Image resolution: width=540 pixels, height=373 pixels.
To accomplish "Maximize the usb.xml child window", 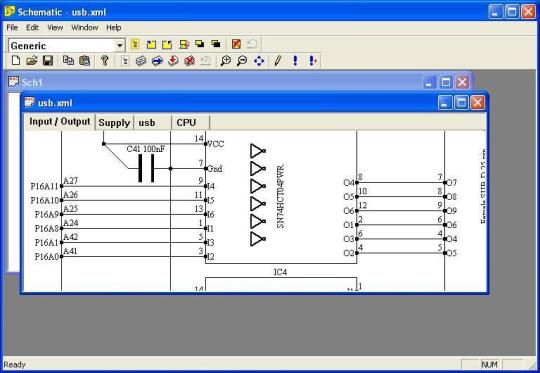I will tap(461, 103).
